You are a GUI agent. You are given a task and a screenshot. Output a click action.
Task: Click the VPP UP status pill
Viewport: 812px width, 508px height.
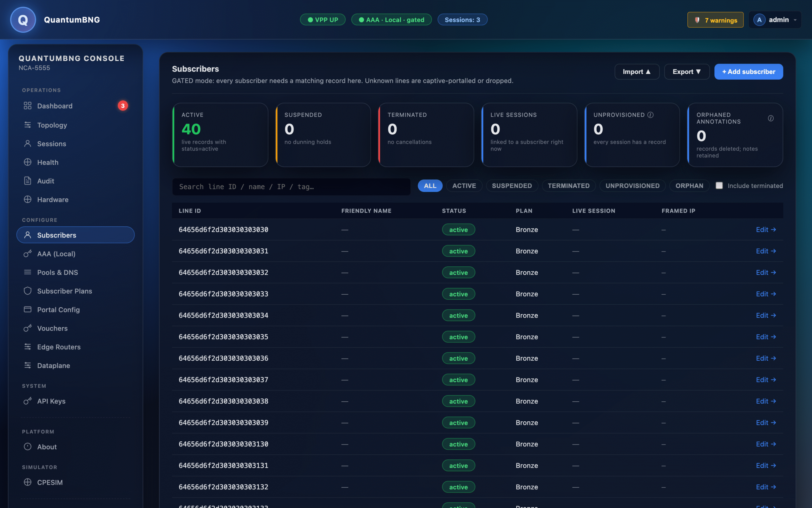pos(323,19)
